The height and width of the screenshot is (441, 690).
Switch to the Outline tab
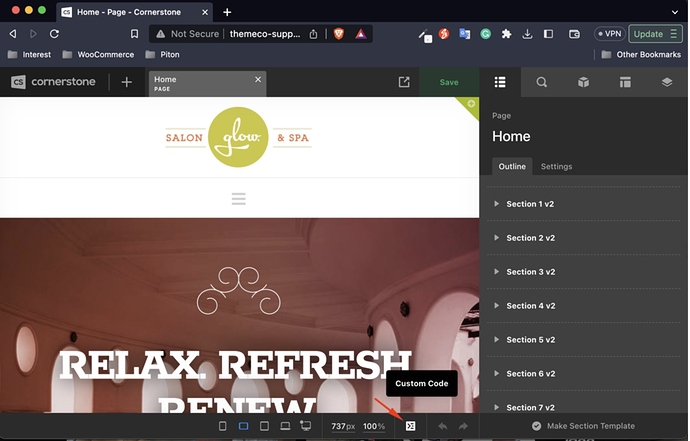512,166
